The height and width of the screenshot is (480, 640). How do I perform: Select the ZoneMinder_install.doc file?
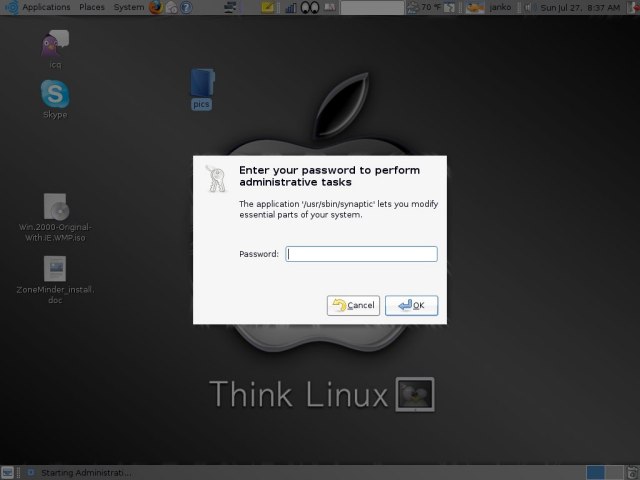(55, 280)
